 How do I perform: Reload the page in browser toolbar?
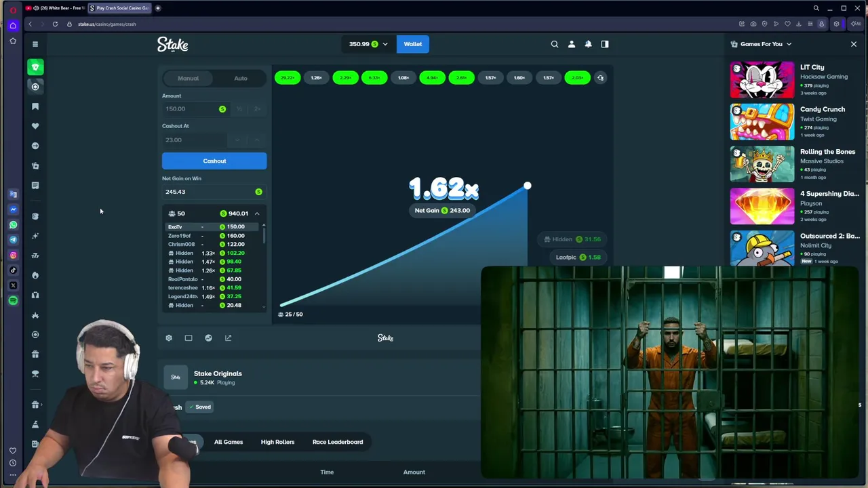tap(55, 24)
